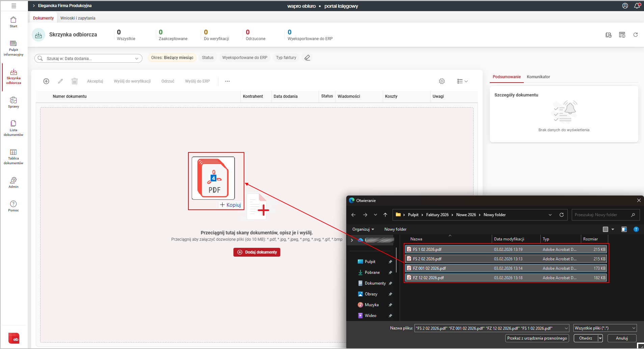This screenshot has height=349, width=644.
Task: Click the add document plus icon in toolbar
Action: (x=46, y=81)
